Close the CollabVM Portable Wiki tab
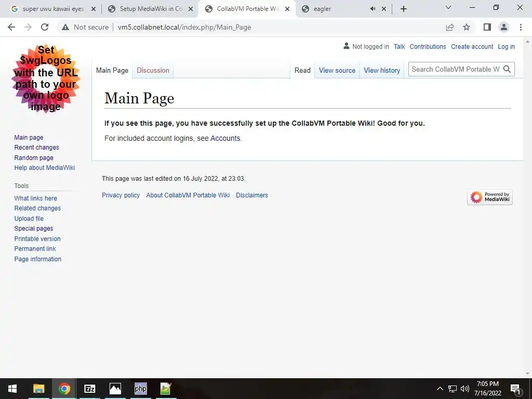Image resolution: width=532 pixels, height=399 pixels. pos(287,9)
